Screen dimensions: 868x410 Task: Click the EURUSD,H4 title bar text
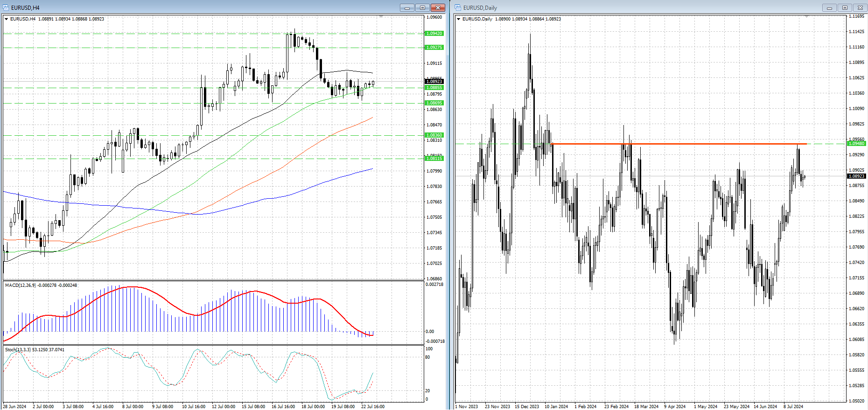25,7
